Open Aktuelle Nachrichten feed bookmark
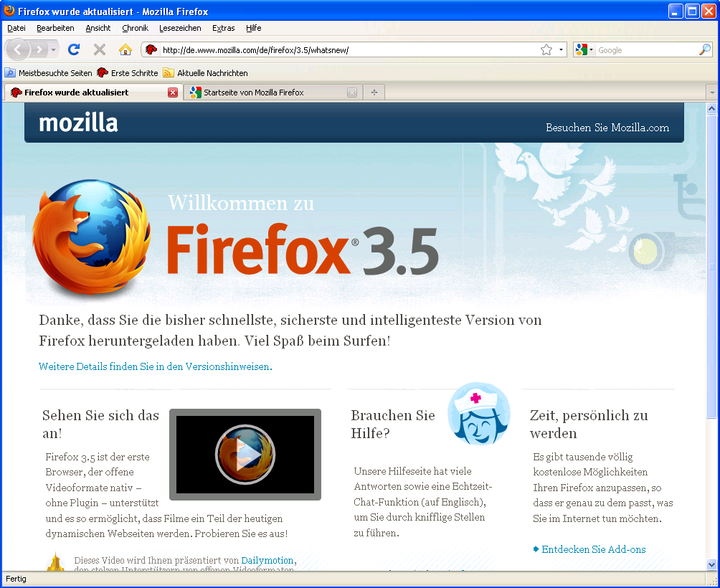This screenshot has width=720, height=588. click(x=206, y=73)
